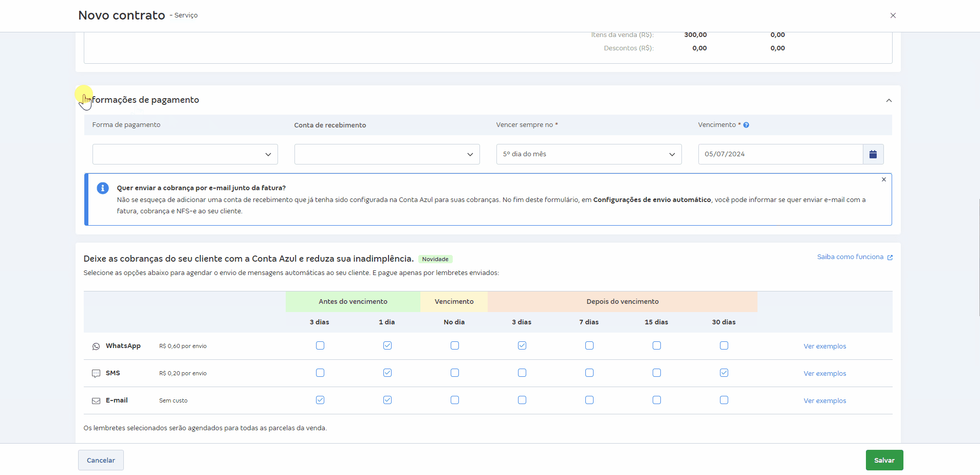Click the Vencimento date field 05/07/2024
The image size is (980, 475).
point(781,154)
